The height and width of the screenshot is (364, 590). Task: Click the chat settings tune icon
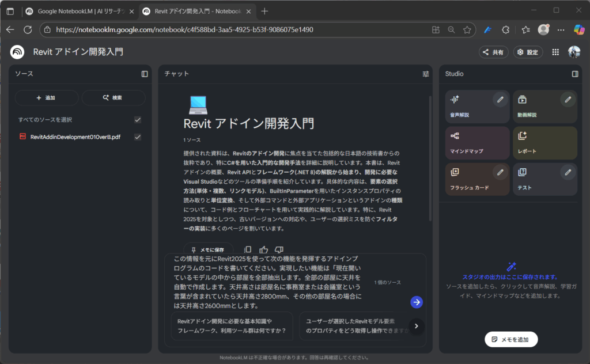pyautogui.click(x=426, y=74)
